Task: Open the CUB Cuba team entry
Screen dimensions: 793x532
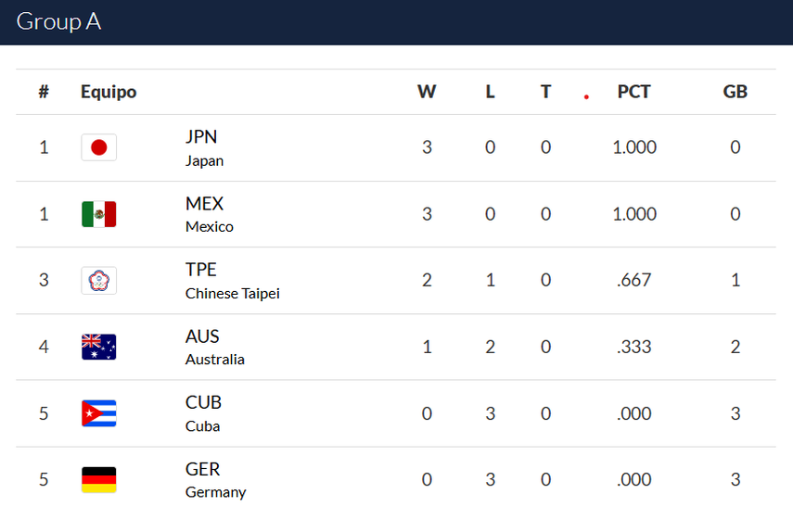Action: [x=203, y=413]
